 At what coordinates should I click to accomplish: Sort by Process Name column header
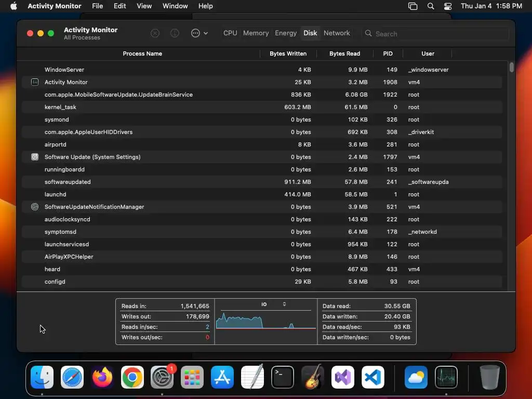coord(142,54)
